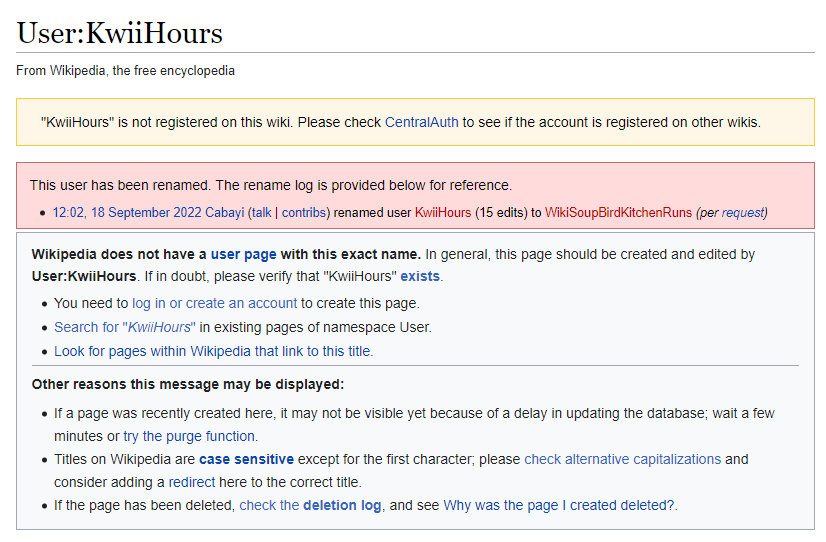This screenshot has height=542, width=826.
Task: Check the deletion log link
Action: point(310,505)
